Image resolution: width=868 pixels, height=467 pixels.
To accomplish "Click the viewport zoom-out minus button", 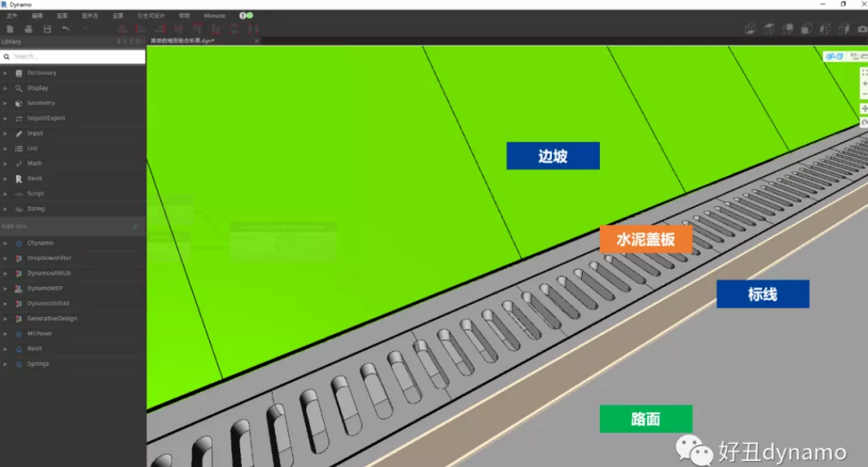I will [864, 94].
